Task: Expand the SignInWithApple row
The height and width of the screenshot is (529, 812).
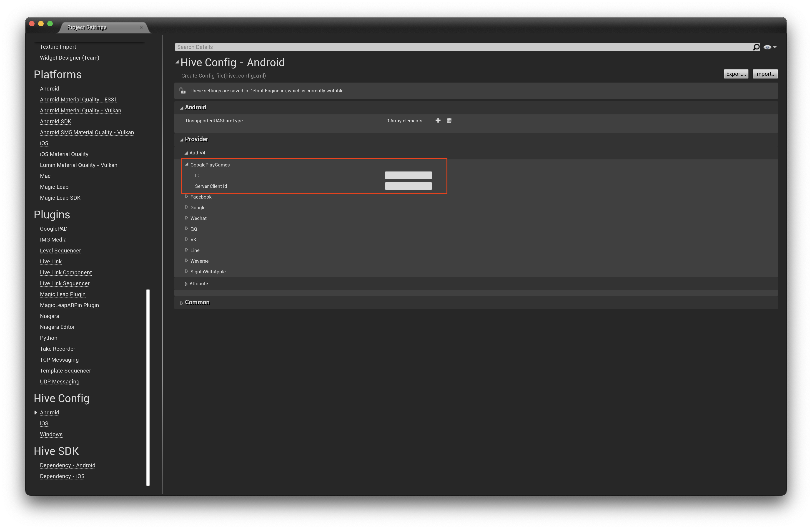Action: pyautogui.click(x=187, y=271)
